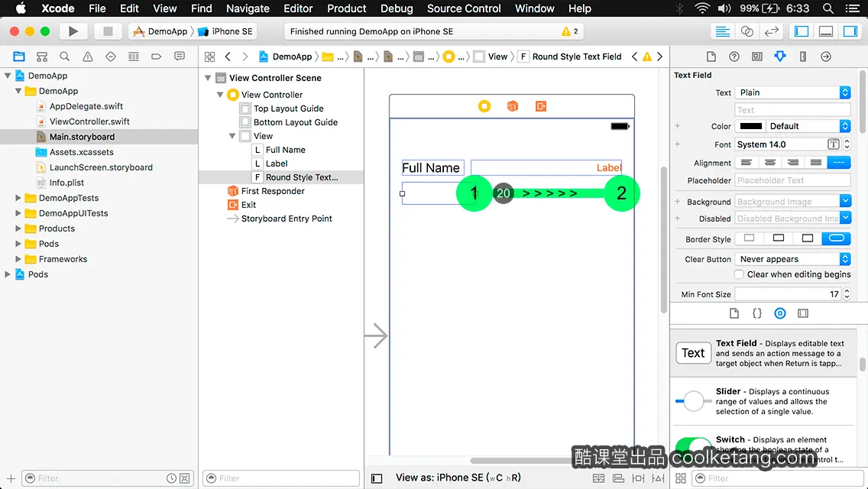Click the Placeholder Text field
Screen dimensions: 868x489
click(x=792, y=180)
